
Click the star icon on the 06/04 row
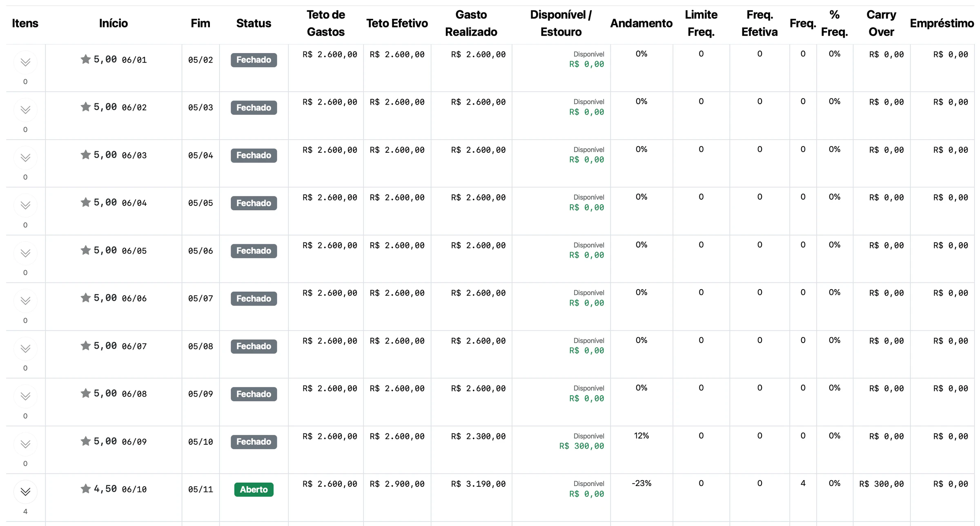point(85,202)
